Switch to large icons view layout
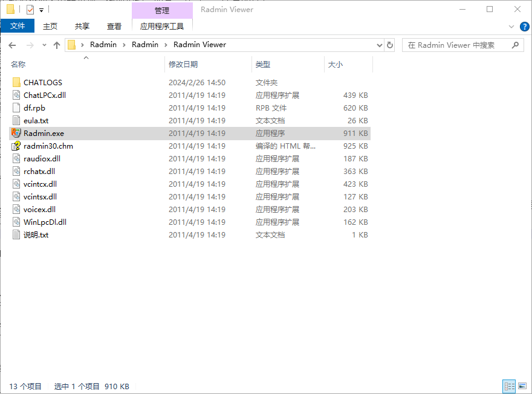Screen dimensions: 532x394 pyautogui.click(x=522, y=386)
